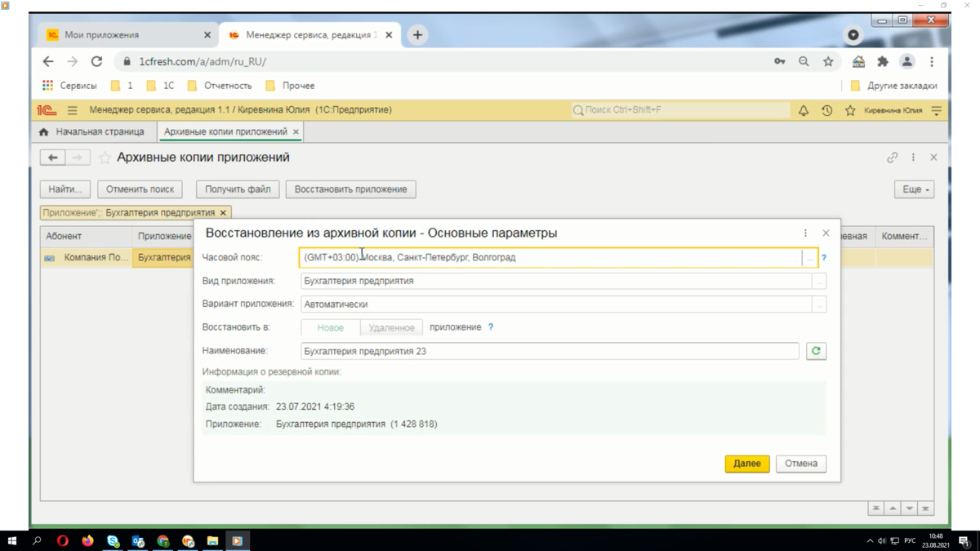Go back using the form's left arrow
The width and height of the screenshot is (980, 551).
click(53, 158)
